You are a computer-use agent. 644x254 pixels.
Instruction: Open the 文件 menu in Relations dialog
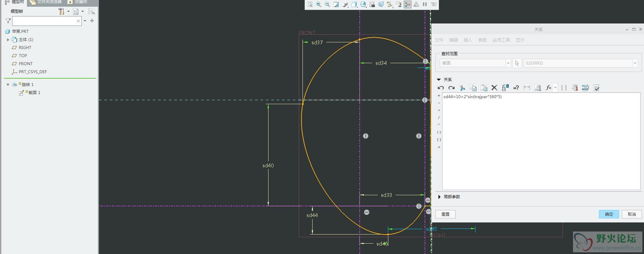[439, 40]
